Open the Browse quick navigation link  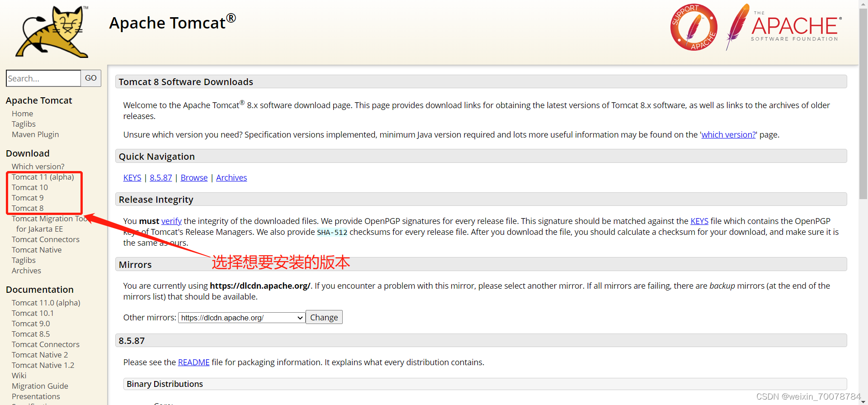click(194, 178)
